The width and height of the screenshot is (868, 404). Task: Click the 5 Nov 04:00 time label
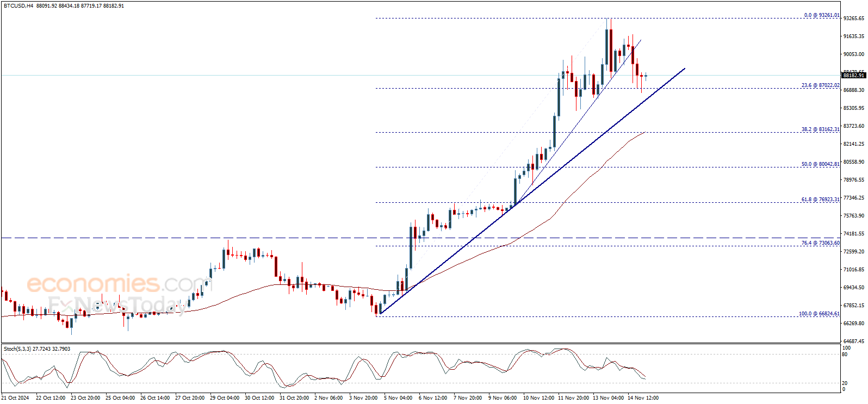tap(398, 398)
